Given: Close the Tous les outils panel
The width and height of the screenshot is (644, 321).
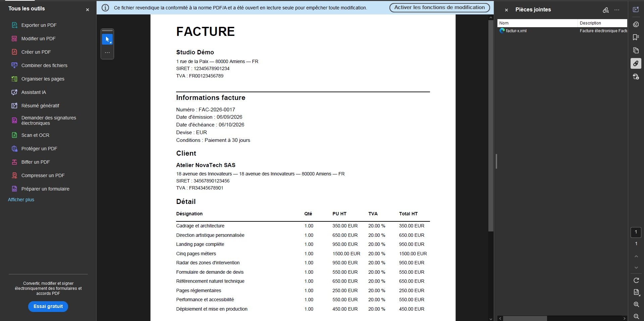Looking at the screenshot, I should click(88, 10).
